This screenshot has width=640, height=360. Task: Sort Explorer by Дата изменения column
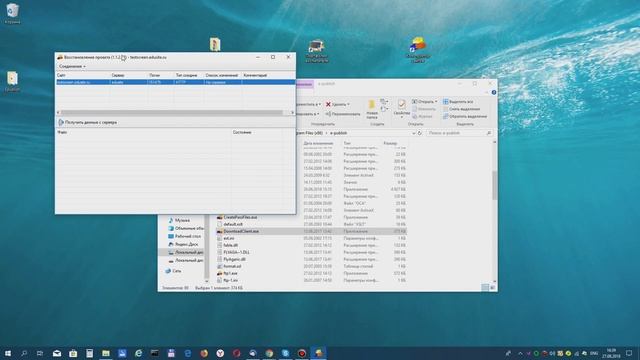(x=318, y=144)
